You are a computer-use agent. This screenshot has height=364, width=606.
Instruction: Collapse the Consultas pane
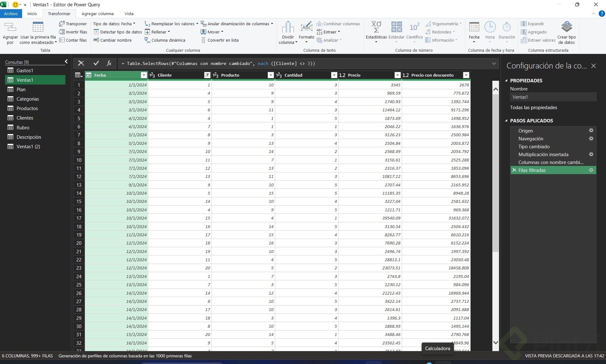point(66,62)
